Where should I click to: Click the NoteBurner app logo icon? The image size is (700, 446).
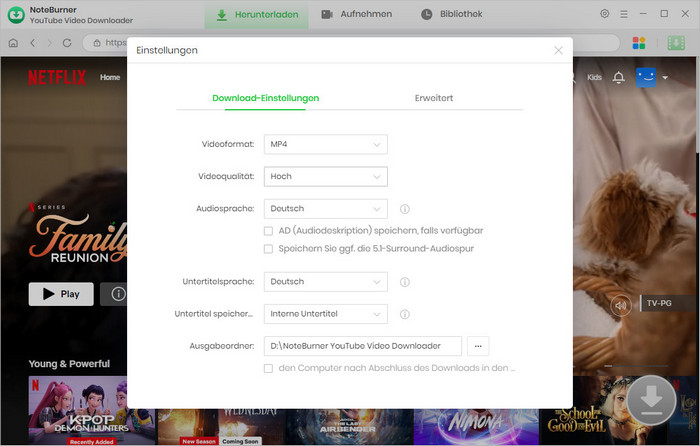(x=16, y=14)
